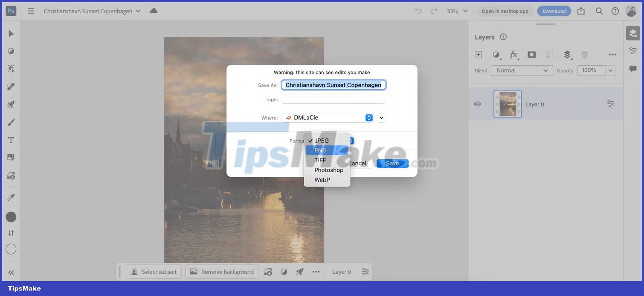The image size is (644, 296).
Task: Click the Remove background button
Action: (222, 272)
